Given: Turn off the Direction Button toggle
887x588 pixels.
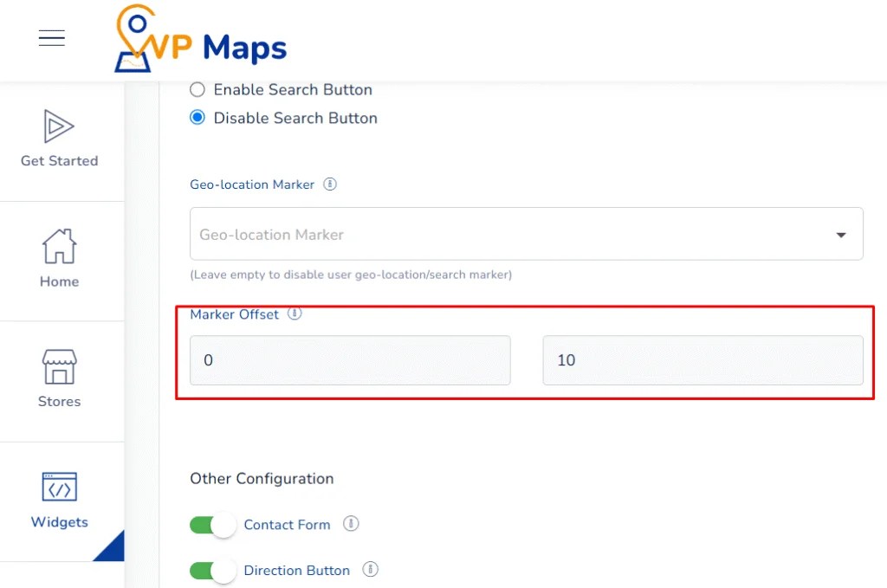Looking at the screenshot, I should (x=212, y=570).
